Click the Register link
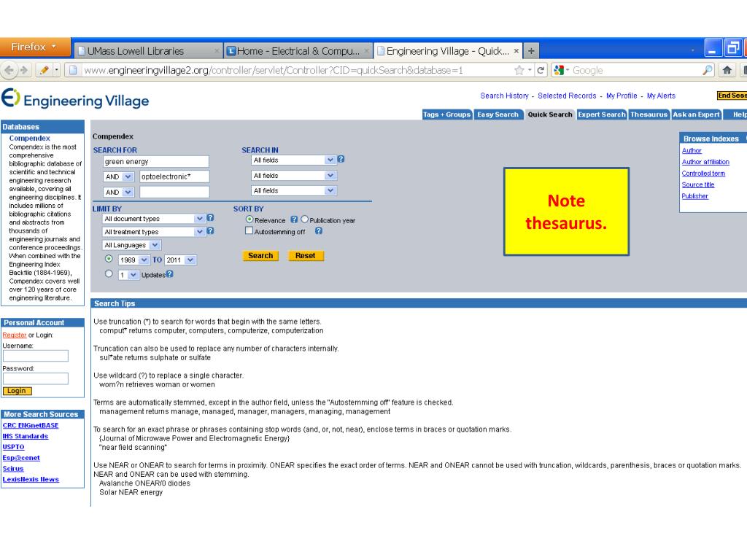This screenshot has height=560, width=747. pyautogui.click(x=15, y=335)
